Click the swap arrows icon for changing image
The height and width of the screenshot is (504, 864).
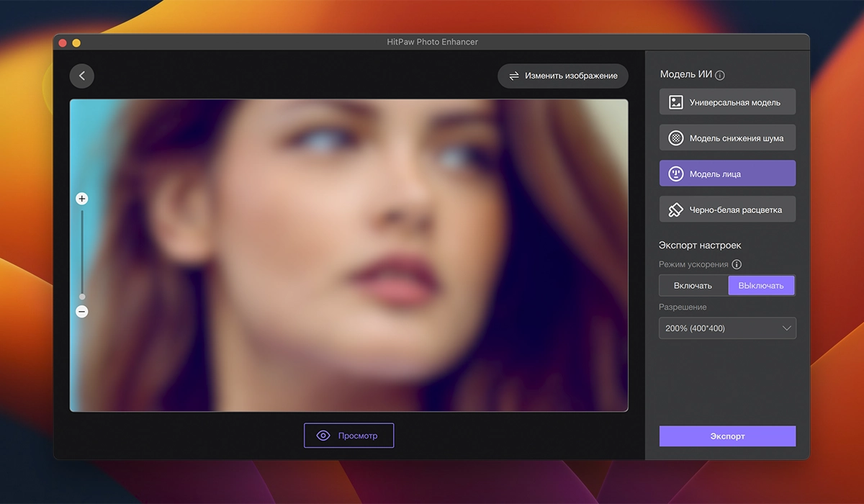(x=514, y=76)
